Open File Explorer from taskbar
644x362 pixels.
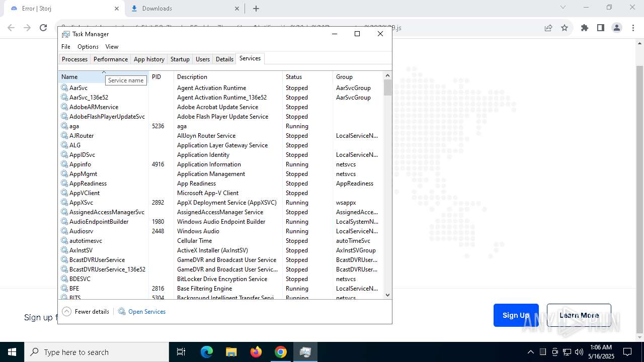pos(231,352)
